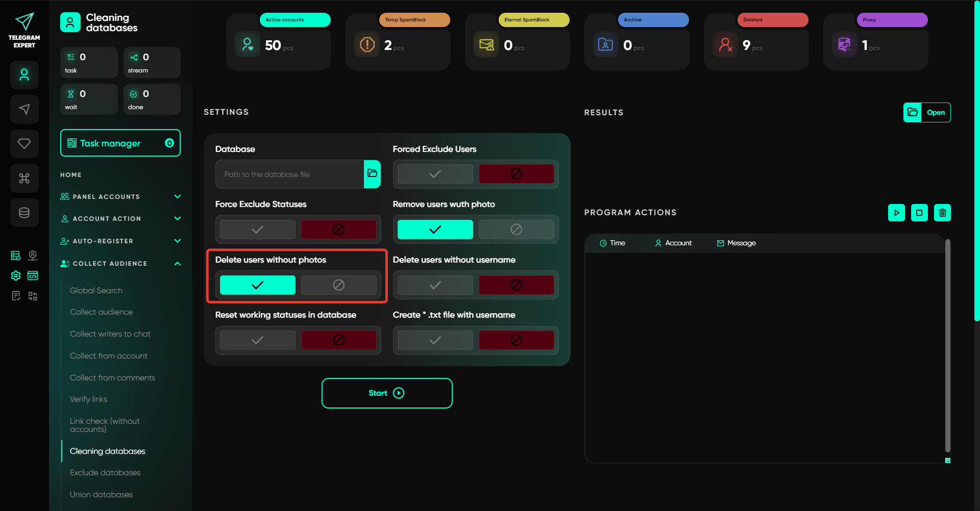The height and width of the screenshot is (511, 980).
Task: Click the gear settings icon in sidebar
Action: pos(16,276)
